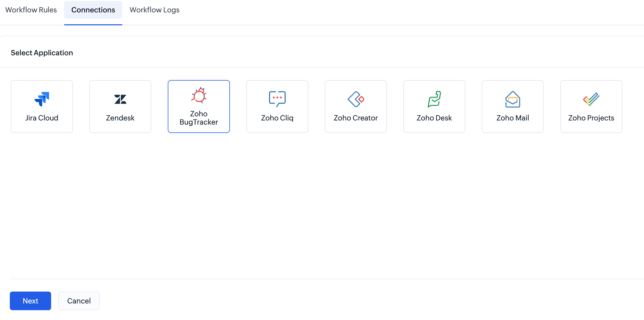Image resolution: width=644 pixels, height=320 pixels.
Task: Pick the Zoho Desk card label
Action: [x=434, y=118]
